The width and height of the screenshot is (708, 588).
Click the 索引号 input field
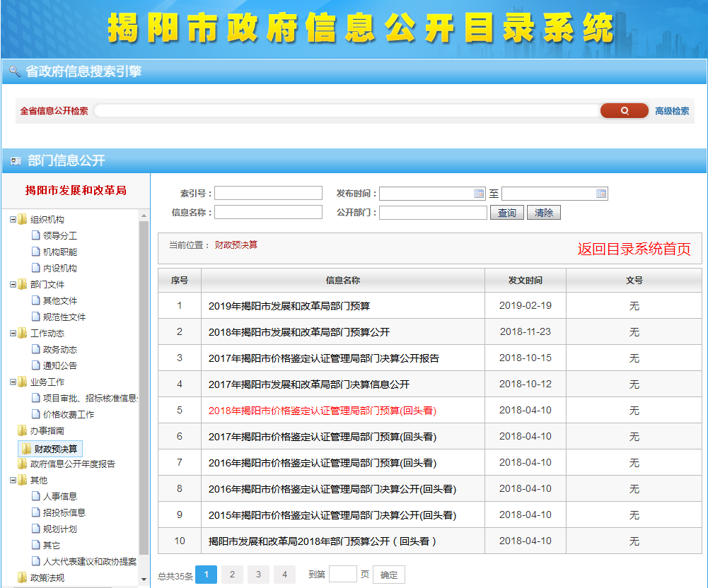(x=268, y=193)
